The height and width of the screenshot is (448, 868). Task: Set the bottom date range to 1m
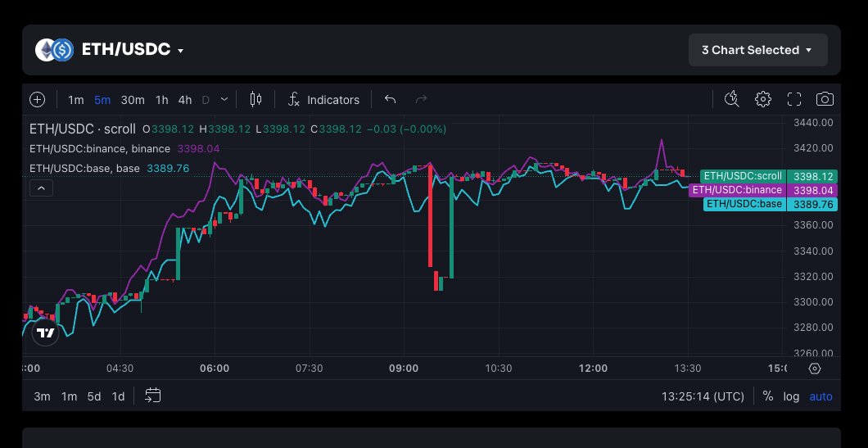click(70, 396)
